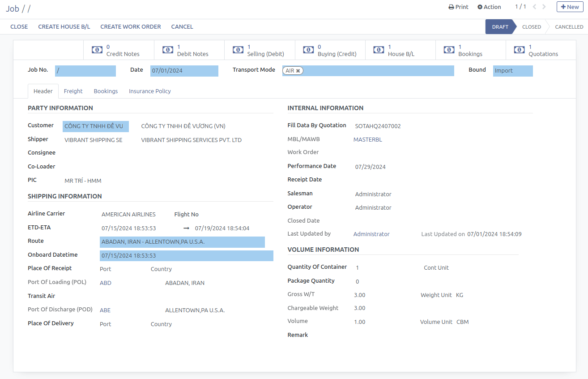Open the Bound Import dropdown
Image resolution: width=588 pixels, height=379 pixels.
tap(512, 71)
